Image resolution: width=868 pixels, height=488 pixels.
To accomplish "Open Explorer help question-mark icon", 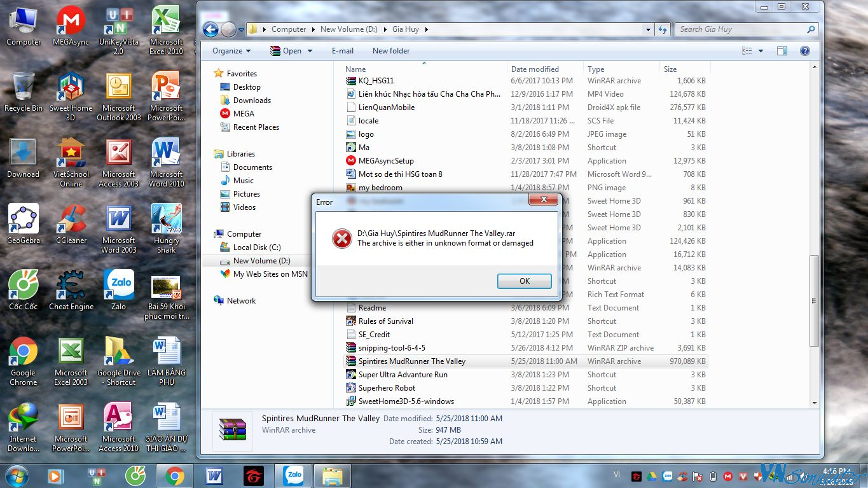I will click(804, 51).
